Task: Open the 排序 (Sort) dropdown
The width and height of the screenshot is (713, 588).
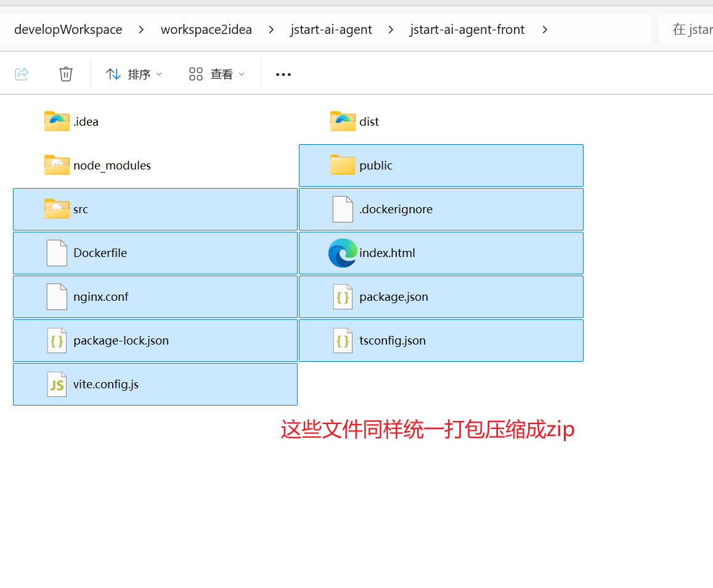Action: pyautogui.click(x=134, y=73)
